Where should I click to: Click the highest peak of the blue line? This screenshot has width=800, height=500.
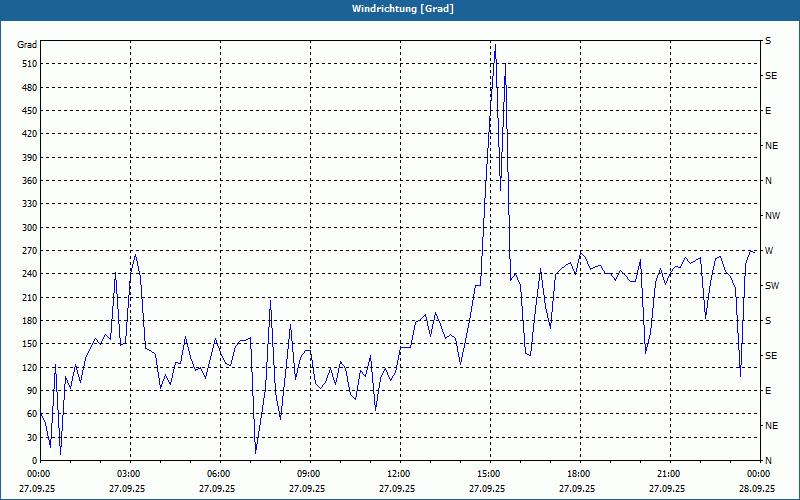[x=495, y=45]
